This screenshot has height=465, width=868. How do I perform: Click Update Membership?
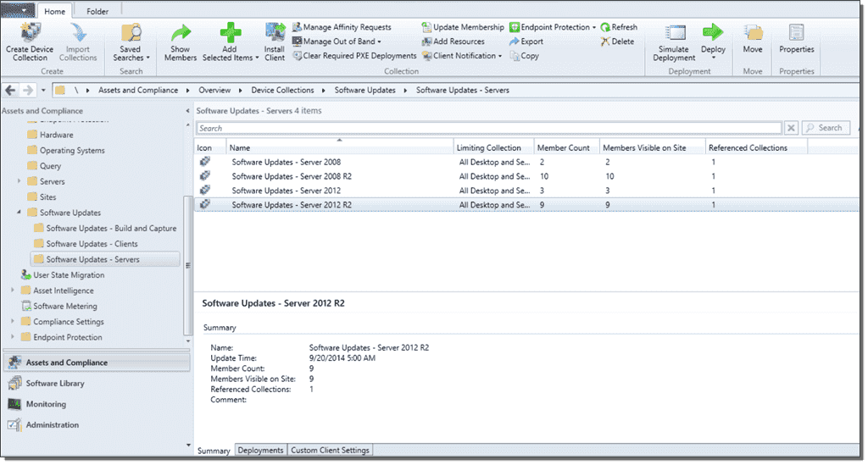coord(463,27)
